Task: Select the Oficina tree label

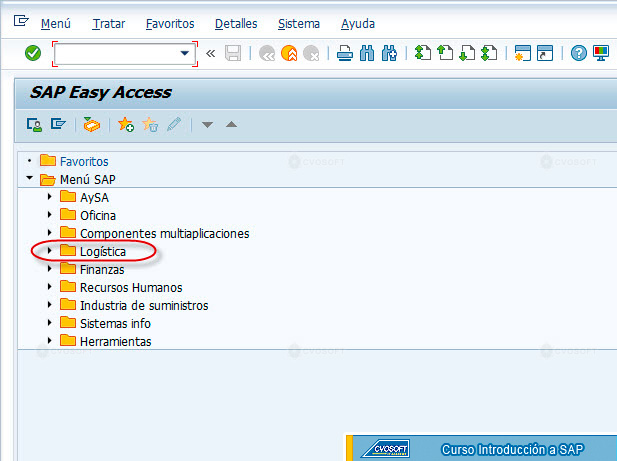Action: (x=98, y=216)
